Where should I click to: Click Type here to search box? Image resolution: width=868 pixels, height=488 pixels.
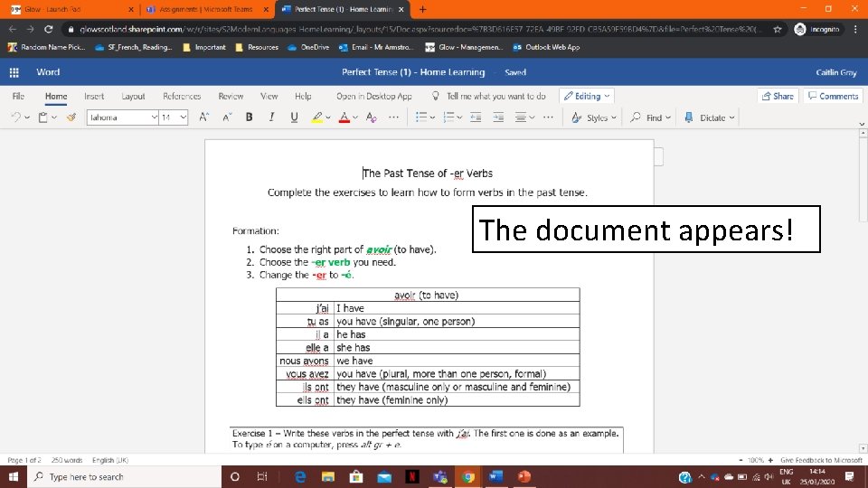pyautogui.click(x=124, y=476)
